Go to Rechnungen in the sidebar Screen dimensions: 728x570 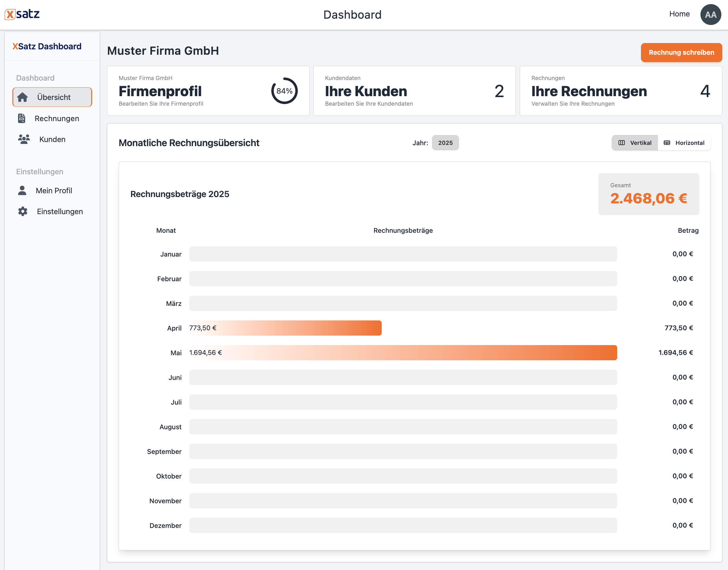pyautogui.click(x=52, y=118)
